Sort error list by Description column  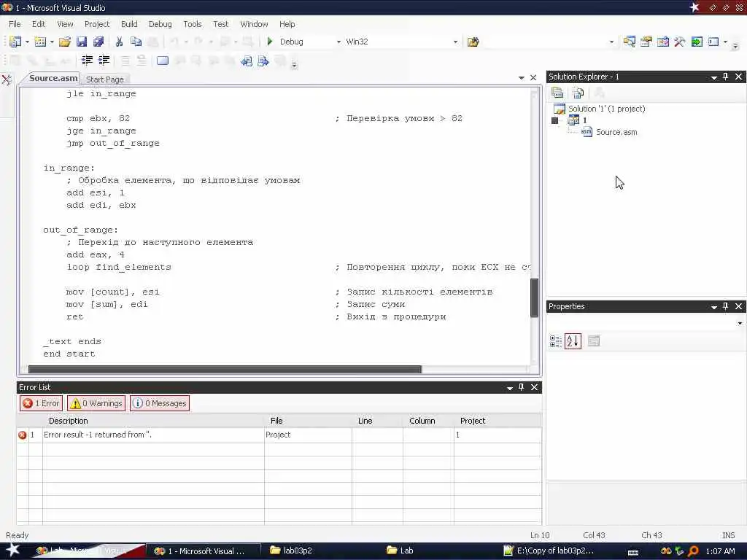153,421
